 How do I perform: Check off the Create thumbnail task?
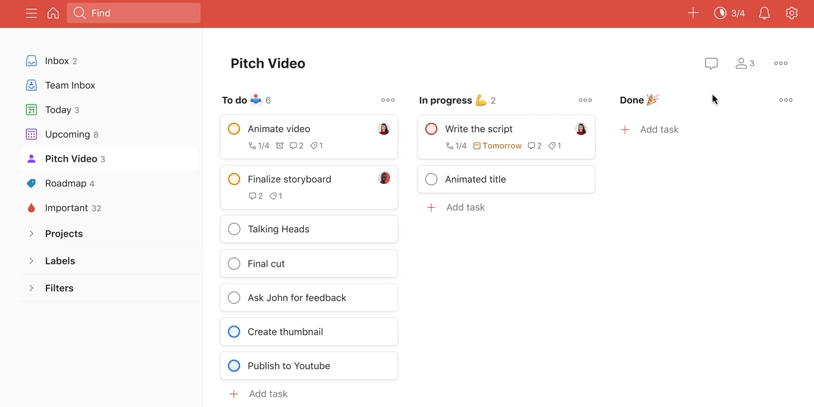click(x=234, y=332)
